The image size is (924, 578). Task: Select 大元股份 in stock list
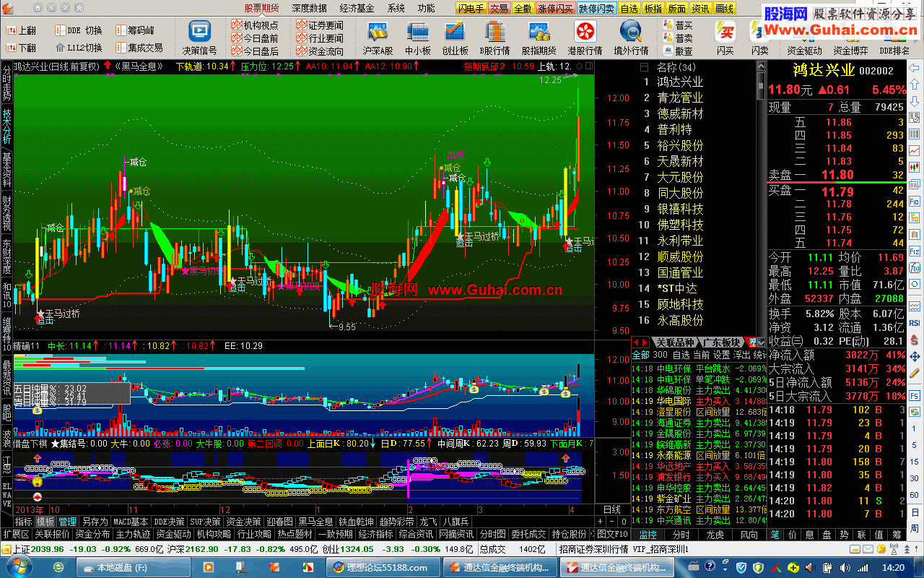point(680,177)
